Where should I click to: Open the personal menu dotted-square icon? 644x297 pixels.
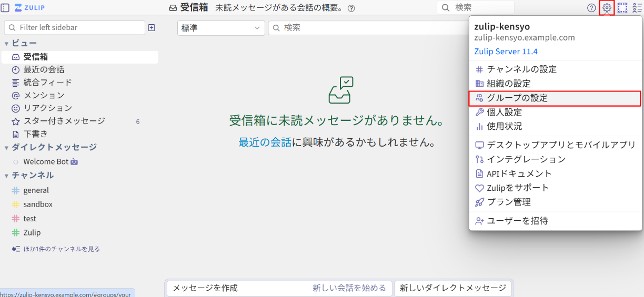(622, 8)
